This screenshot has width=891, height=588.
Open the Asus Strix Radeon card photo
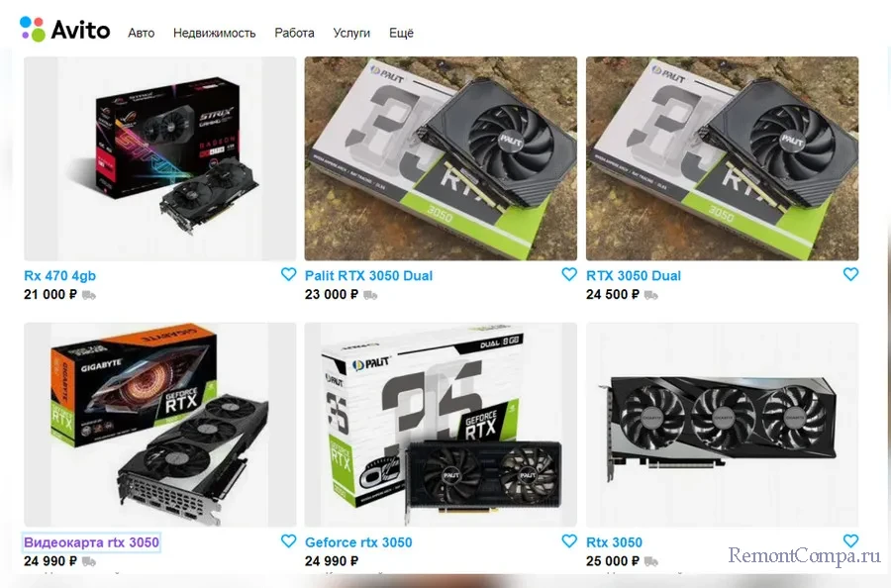tap(159, 158)
